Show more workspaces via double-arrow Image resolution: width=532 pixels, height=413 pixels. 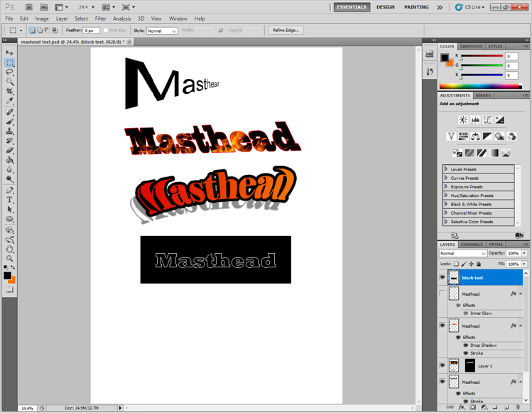click(440, 7)
